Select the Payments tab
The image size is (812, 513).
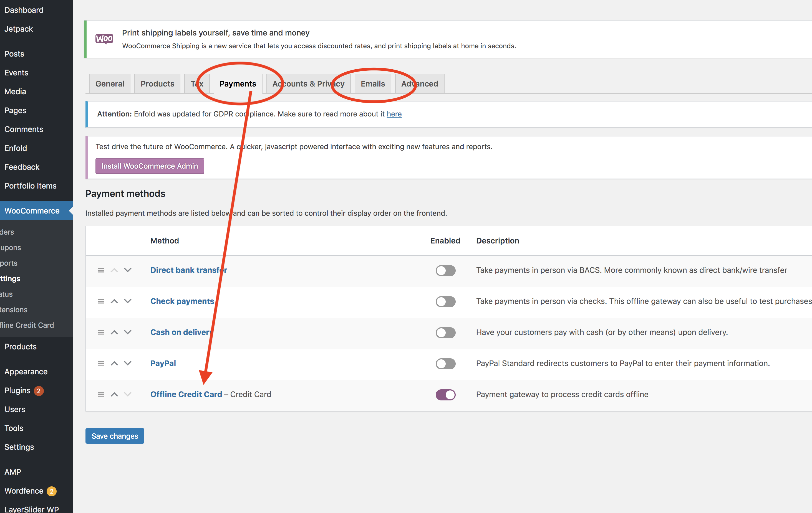click(x=238, y=83)
